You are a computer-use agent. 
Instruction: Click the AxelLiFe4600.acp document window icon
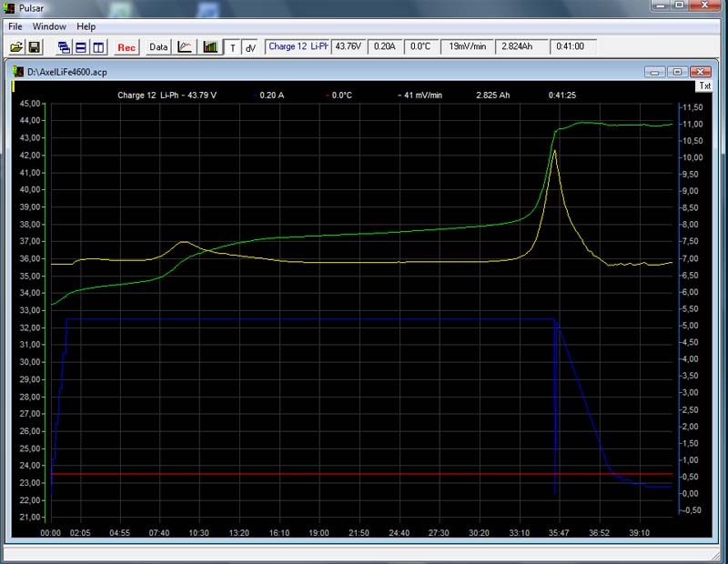[x=18, y=72]
